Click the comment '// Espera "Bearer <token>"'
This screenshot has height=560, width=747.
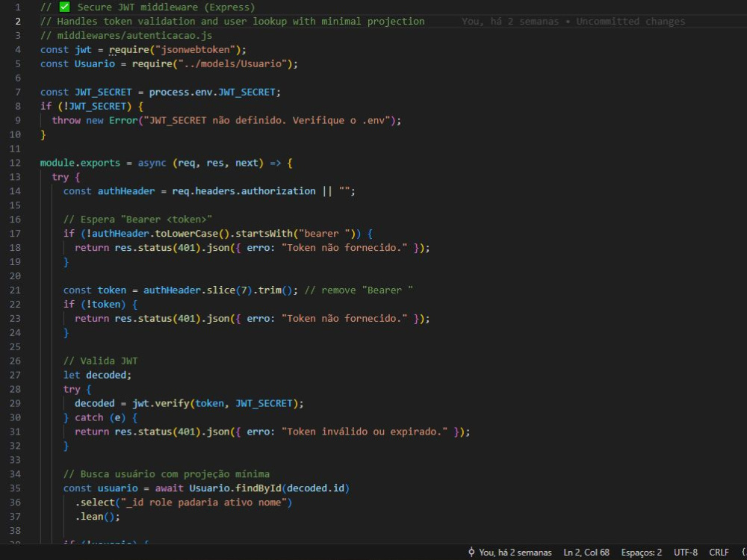point(137,220)
